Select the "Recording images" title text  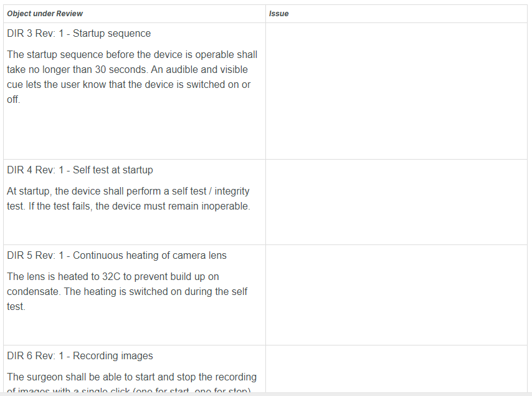point(113,356)
